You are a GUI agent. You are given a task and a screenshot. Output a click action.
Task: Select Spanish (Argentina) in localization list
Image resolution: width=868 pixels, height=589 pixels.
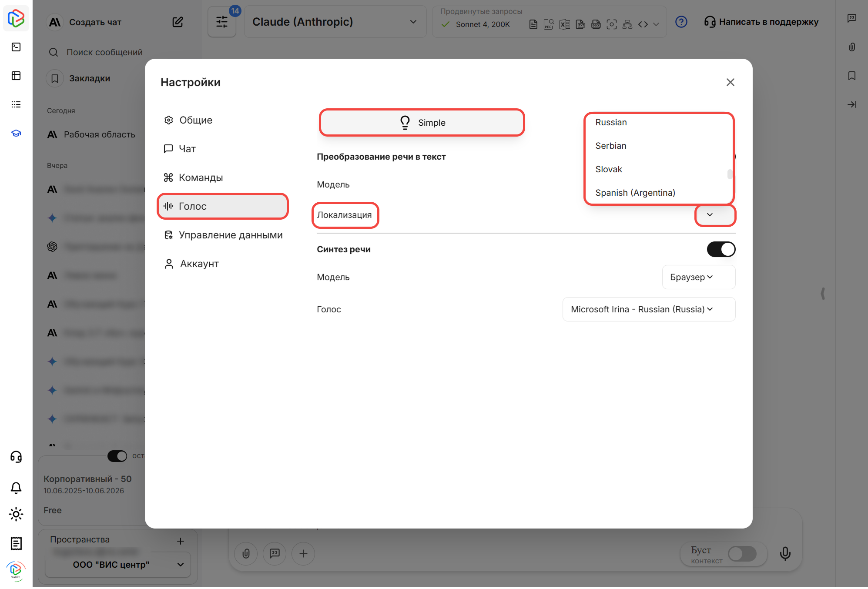(x=635, y=193)
